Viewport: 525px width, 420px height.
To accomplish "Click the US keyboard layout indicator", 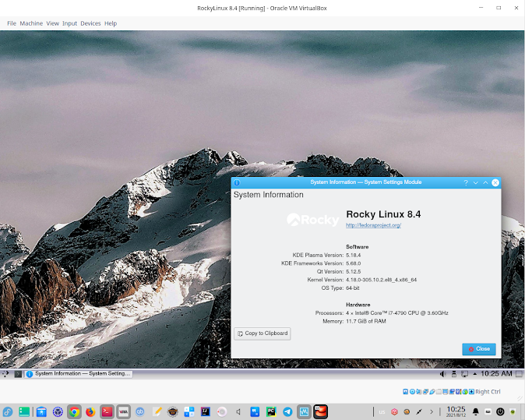I will coord(382,412).
